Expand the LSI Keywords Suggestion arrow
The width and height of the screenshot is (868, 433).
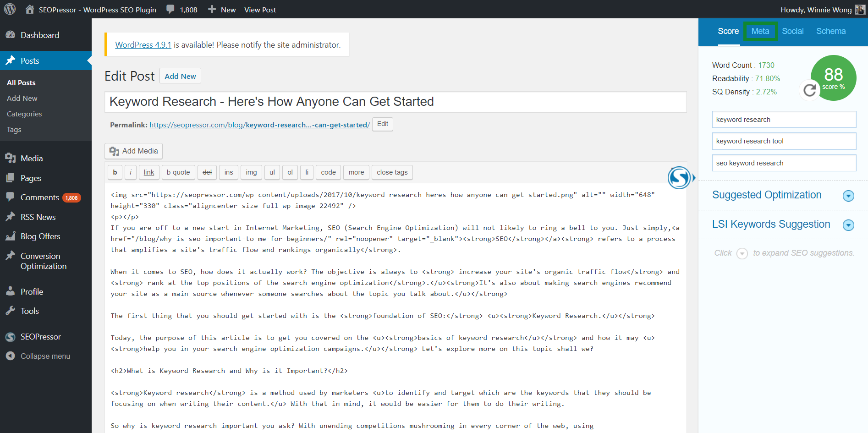point(848,225)
